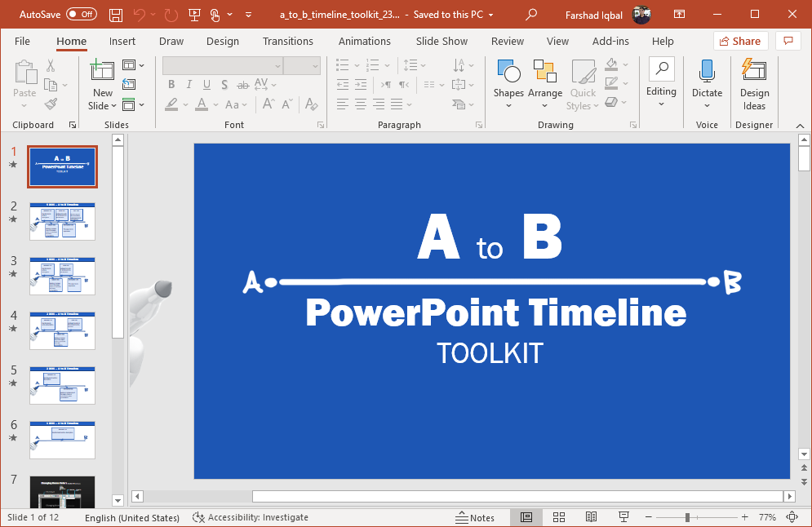Click the Save icon in title bar

(x=116, y=15)
